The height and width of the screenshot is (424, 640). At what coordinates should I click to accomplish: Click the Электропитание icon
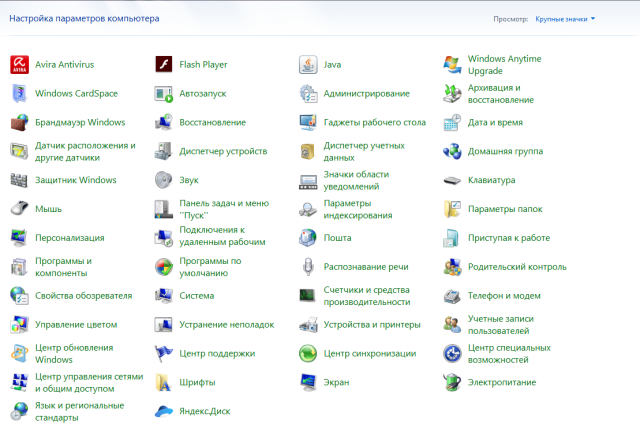453,382
